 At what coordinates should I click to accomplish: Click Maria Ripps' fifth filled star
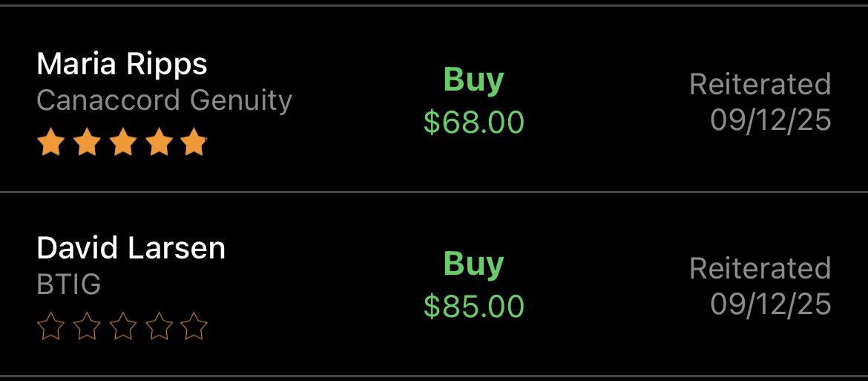(x=194, y=143)
